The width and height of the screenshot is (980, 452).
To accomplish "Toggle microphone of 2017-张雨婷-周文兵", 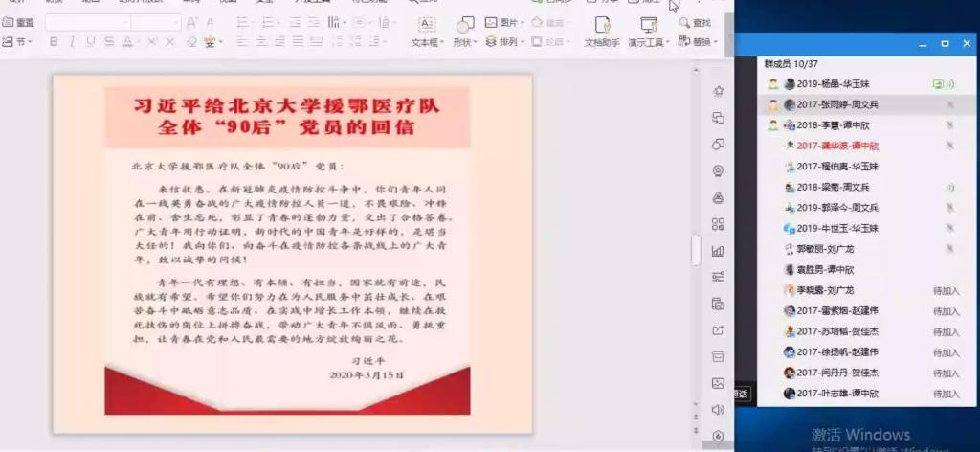I will [x=950, y=104].
